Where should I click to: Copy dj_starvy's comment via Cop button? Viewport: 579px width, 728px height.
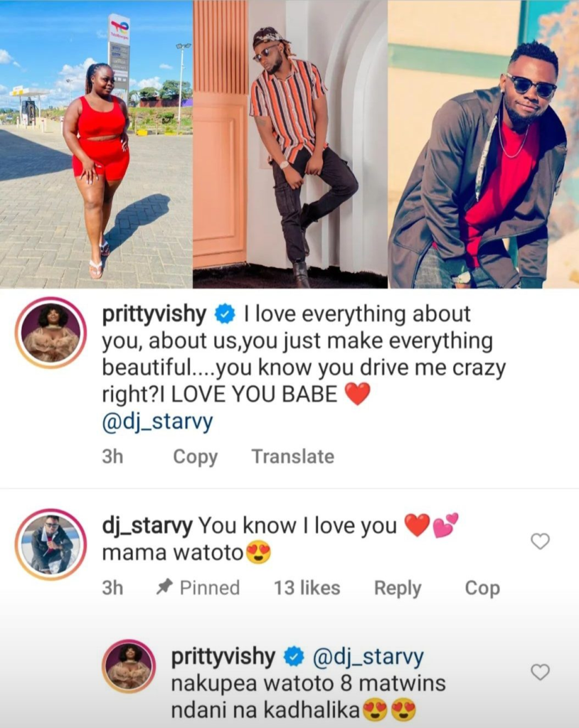[x=482, y=588]
